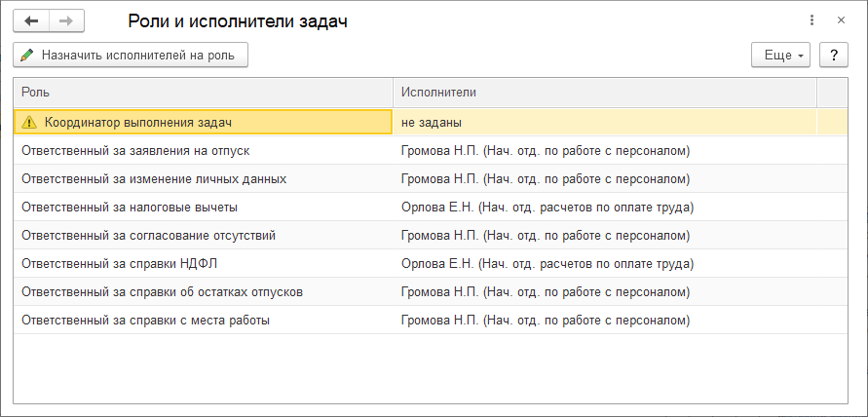The height and width of the screenshot is (417, 868).
Task: Click the 'не заданы' executors cell
Action: pyautogui.click(x=432, y=123)
